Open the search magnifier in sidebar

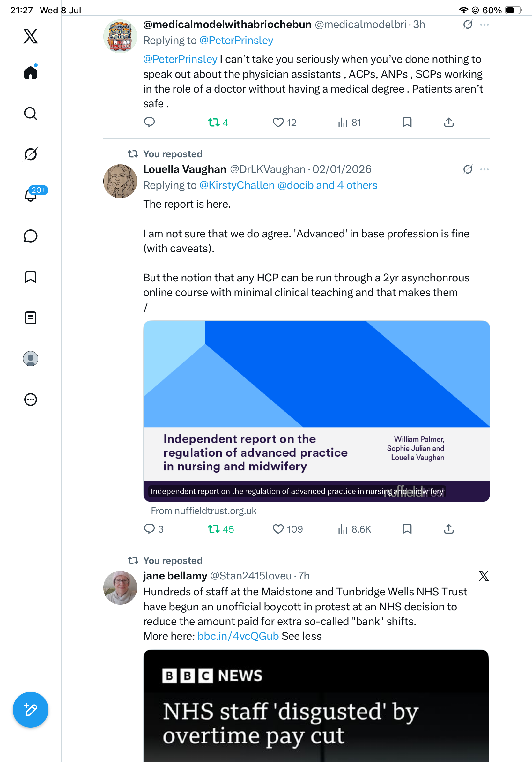[31, 114]
